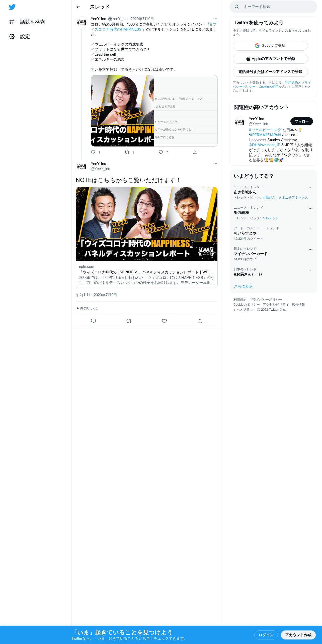Share icon below 4 件のいいね
This screenshot has height=644, width=322.
(x=200, y=321)
